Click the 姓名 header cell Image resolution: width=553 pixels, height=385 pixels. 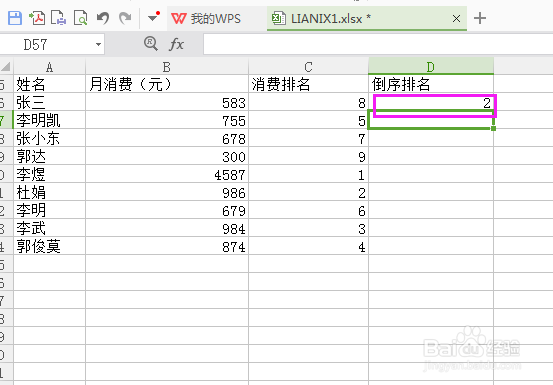[x=49, y=84]
